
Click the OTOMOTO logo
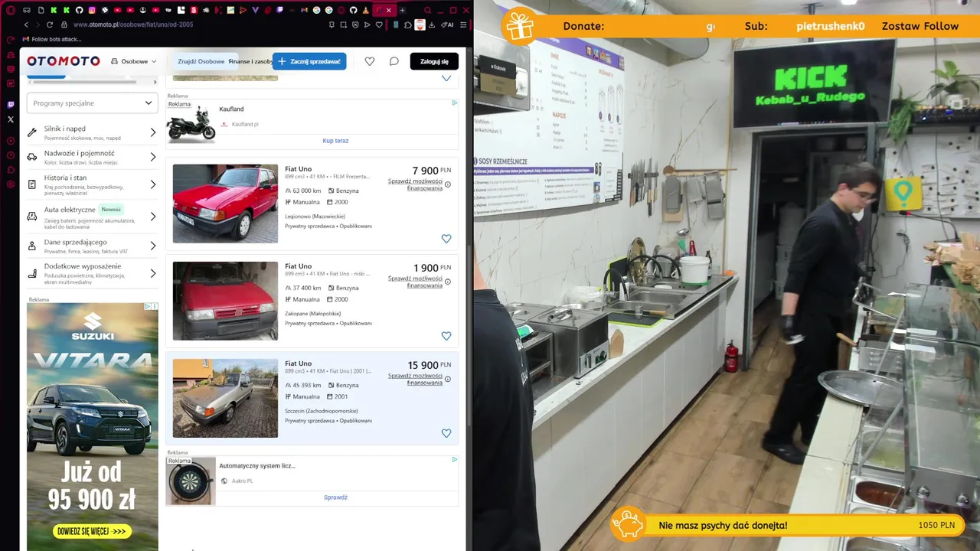[64, 61]
